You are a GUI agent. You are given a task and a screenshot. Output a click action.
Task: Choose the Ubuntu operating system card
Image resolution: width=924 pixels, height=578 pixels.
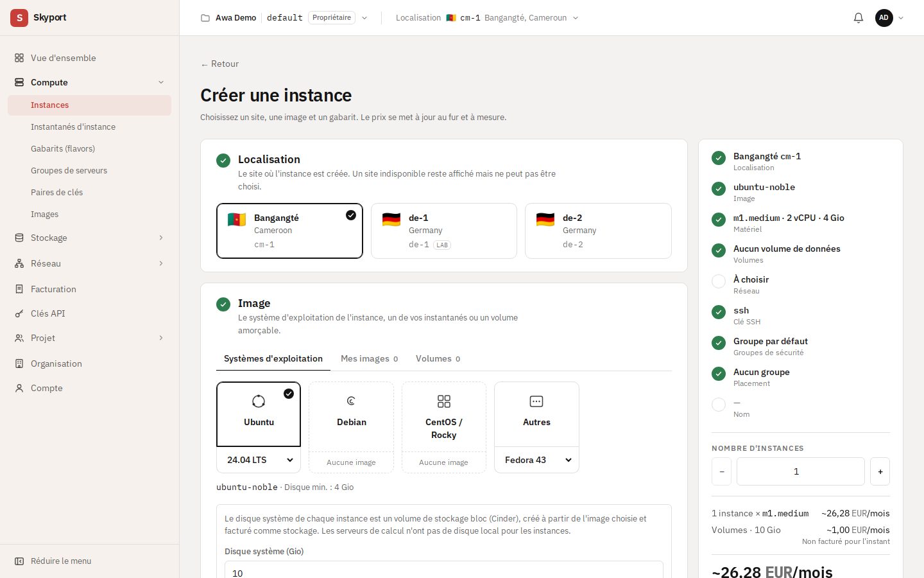259,414
